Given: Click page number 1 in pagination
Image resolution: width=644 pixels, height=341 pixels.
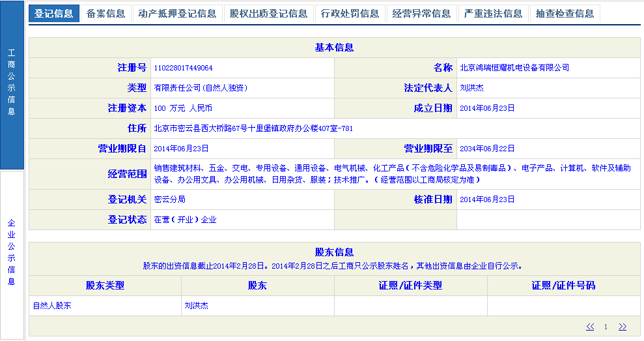Looking at the screenshot, I should pos(606,327).
